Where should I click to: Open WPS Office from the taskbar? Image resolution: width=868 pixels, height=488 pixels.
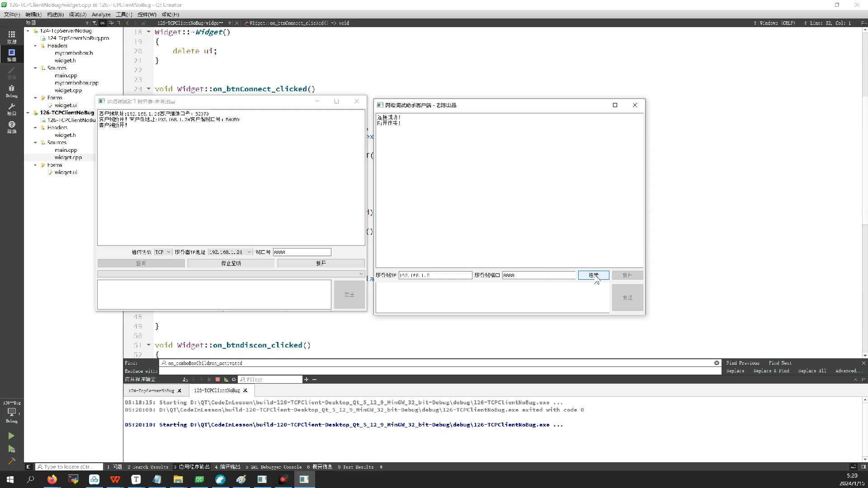tap(115, 479)
